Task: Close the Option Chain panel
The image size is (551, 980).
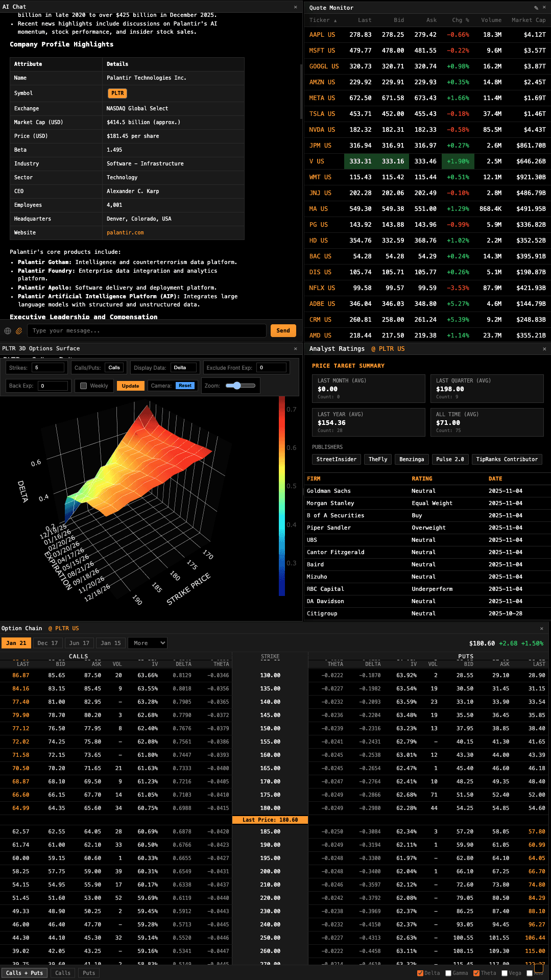Action: (542, 628)
